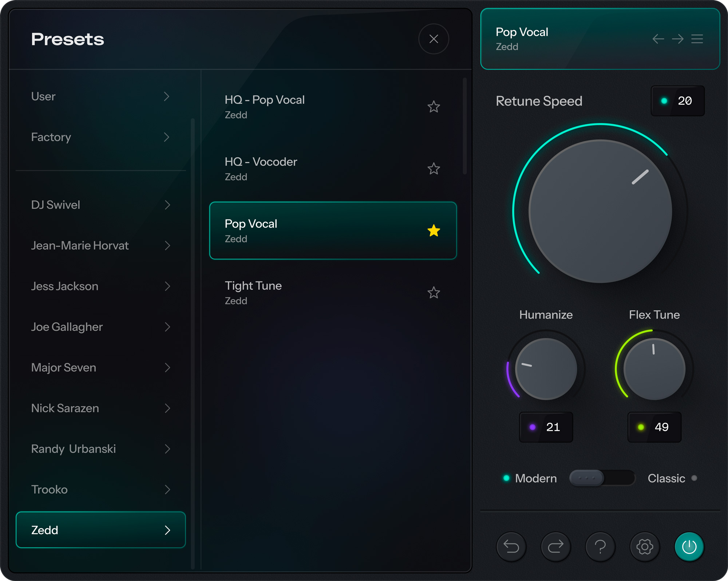Go to previous preset arrow

[658, 39]
